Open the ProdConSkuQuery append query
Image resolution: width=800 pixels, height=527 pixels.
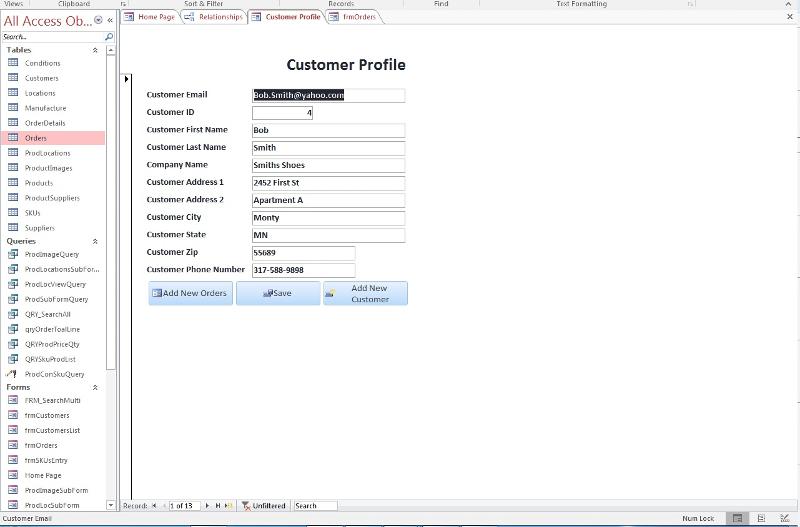(x=54, y=374)
